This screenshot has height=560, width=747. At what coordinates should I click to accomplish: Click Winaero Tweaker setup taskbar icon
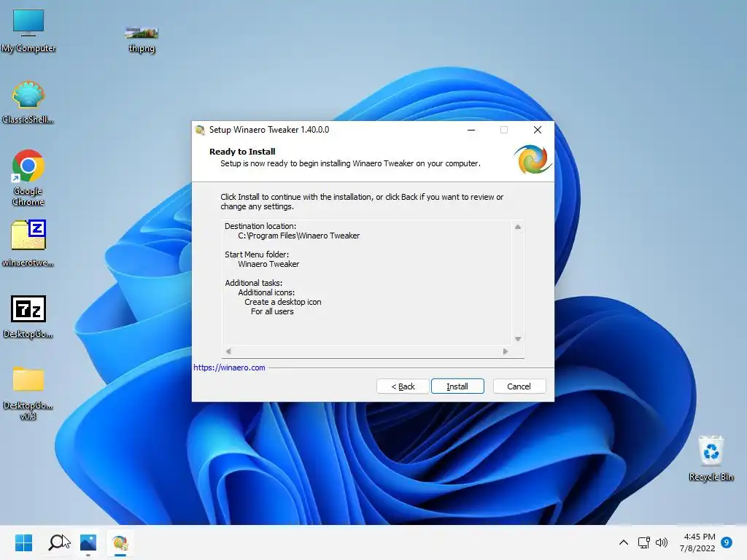[x=120, y=542]
